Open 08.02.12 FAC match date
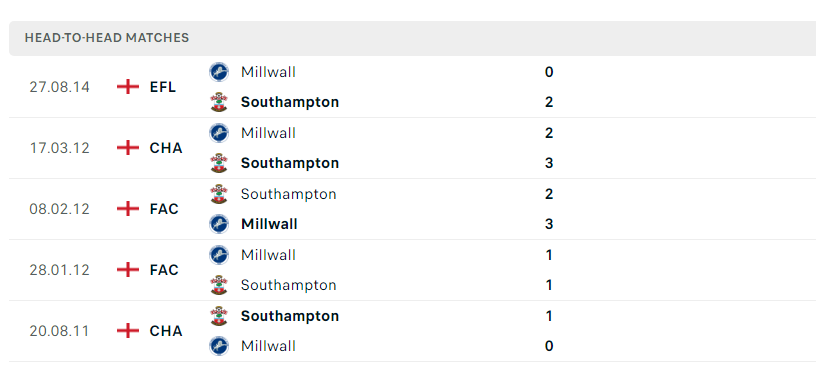The image size is (816, 368). 59,209
